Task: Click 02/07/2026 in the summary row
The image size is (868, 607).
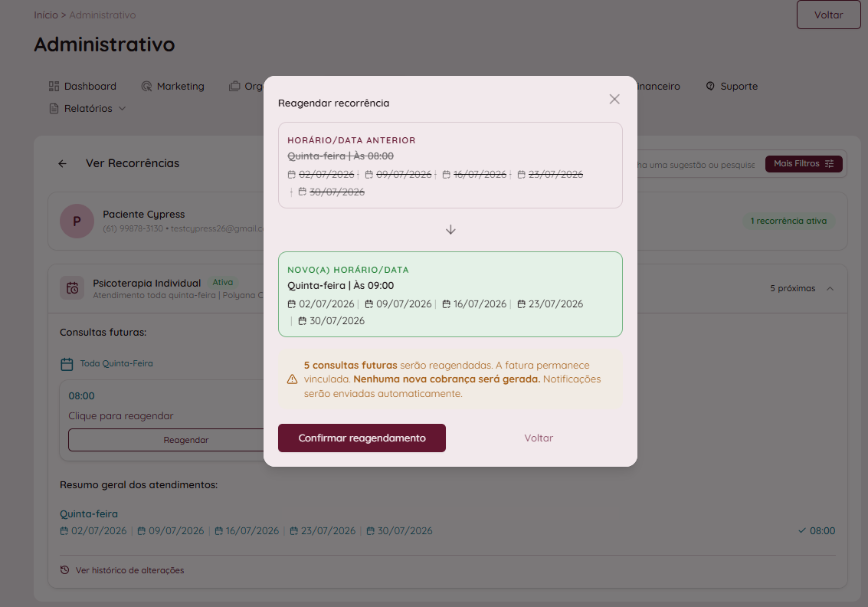Action: tap(99, 531)
